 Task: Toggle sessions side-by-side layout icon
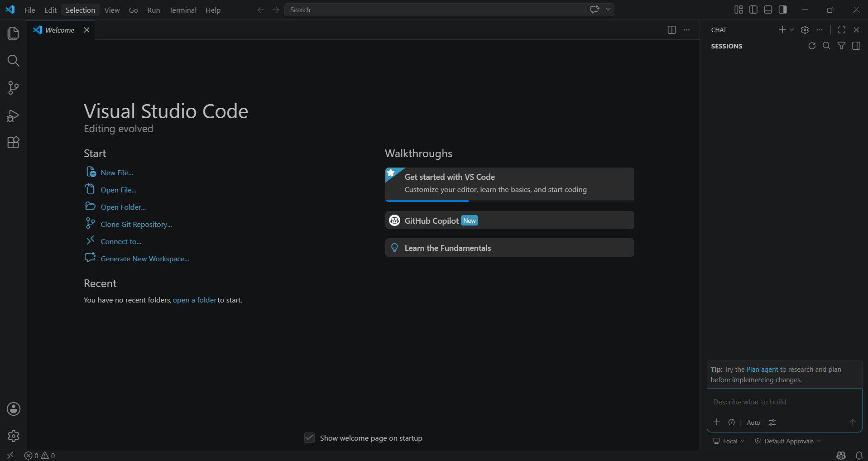[x=856, y=46]
